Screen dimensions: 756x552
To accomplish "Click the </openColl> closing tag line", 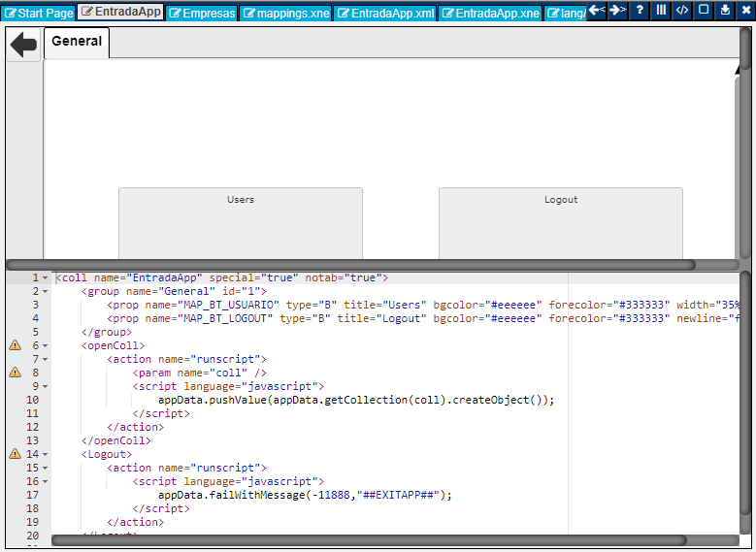I will point(116,440).
